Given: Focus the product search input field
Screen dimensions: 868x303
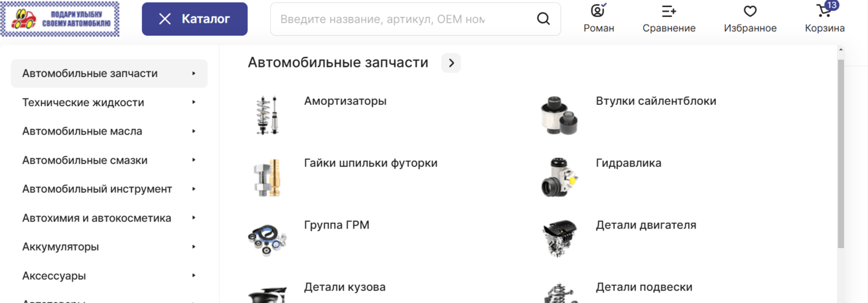Looking at the screenshot, I should pos(402,19).
